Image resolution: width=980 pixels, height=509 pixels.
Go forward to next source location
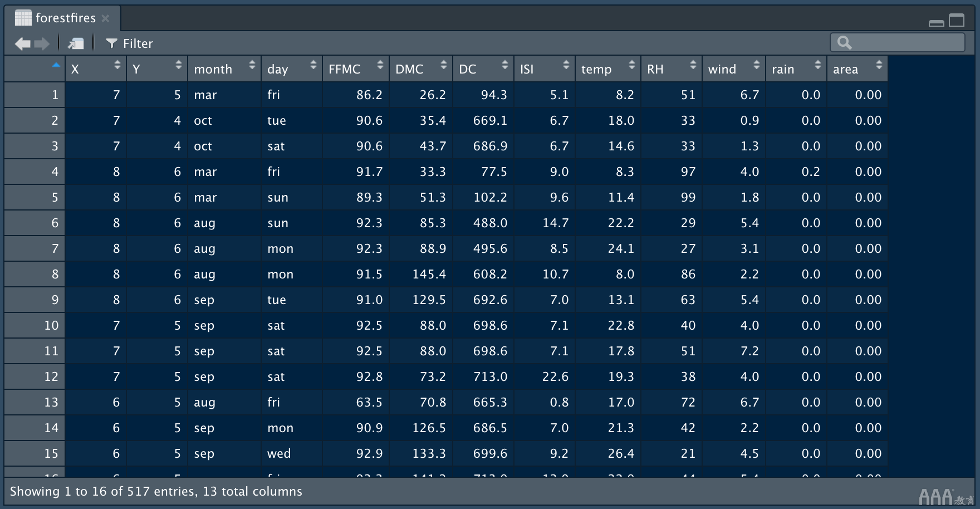(x=42, y=43)
